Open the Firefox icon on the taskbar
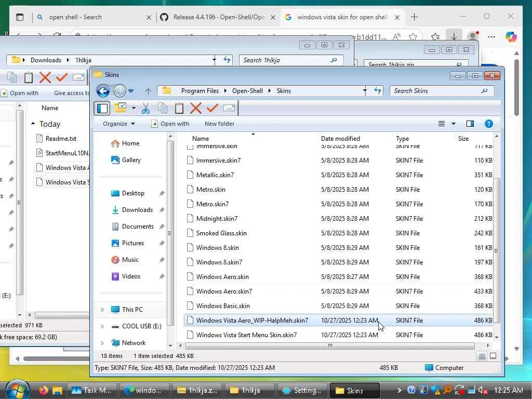The image size is (532, 399). (x=44, y=390)
